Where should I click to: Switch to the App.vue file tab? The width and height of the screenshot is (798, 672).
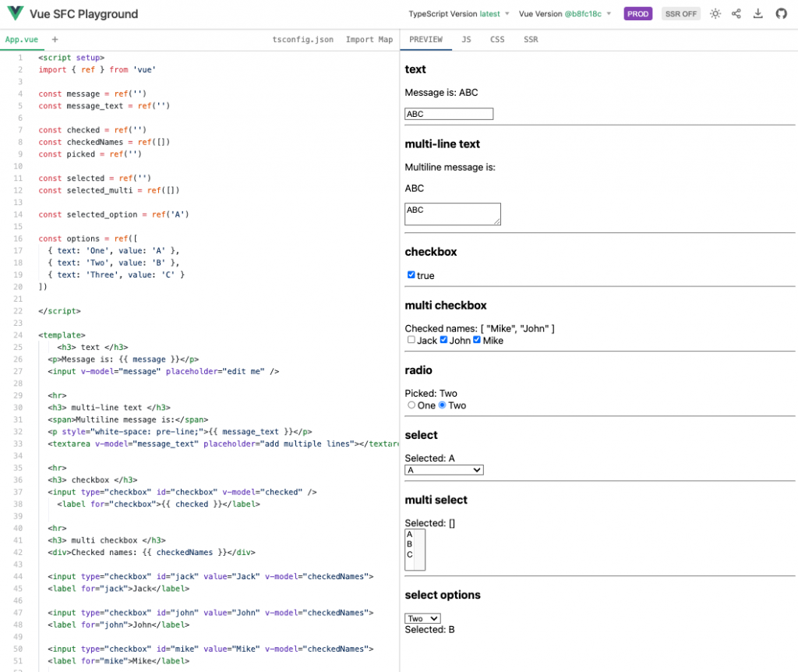coord(22,40)
